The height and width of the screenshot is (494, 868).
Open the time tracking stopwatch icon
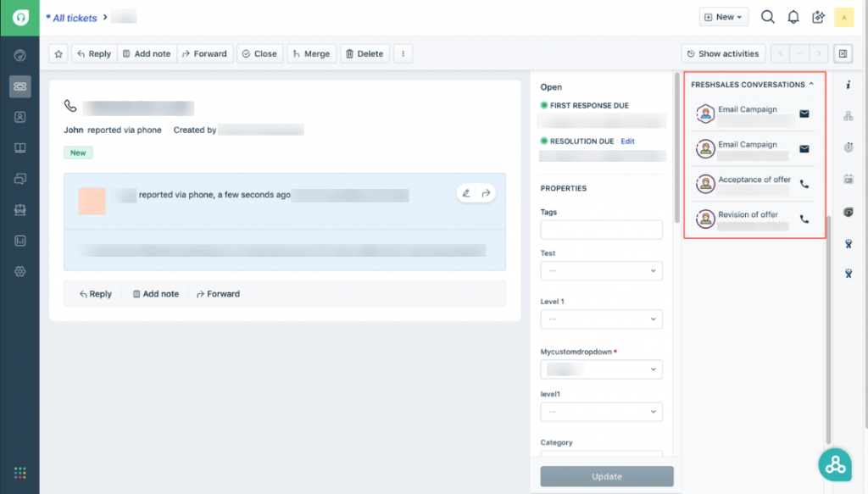point(849,147)
